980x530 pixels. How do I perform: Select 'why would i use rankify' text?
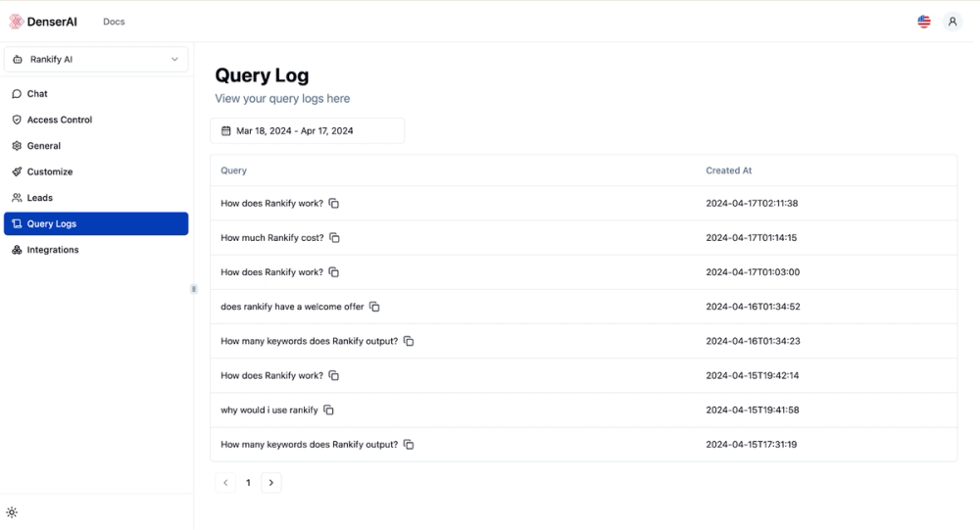click(269, 410)
